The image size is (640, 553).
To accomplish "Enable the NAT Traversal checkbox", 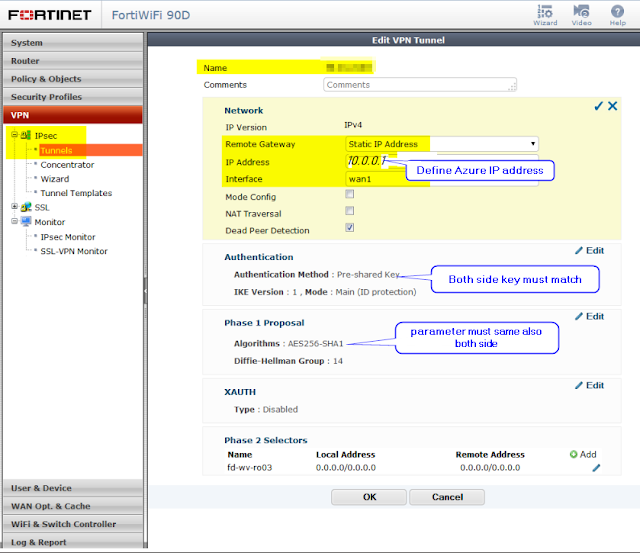I will (349, 211).
